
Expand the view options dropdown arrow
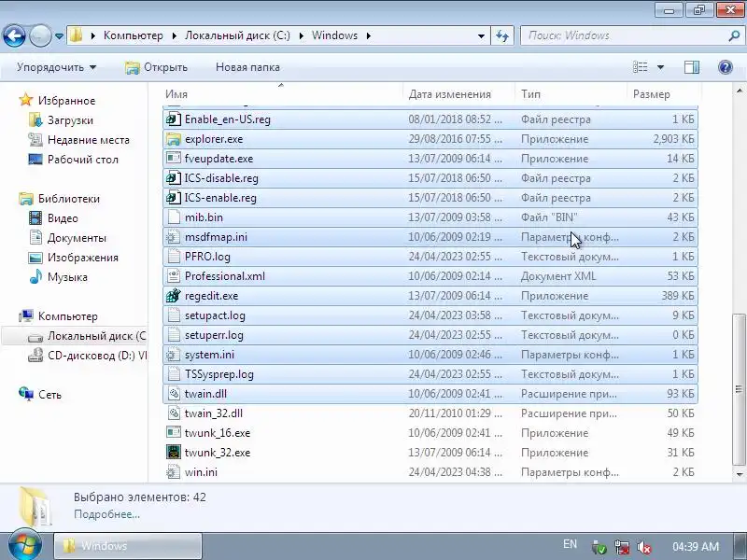660,67
